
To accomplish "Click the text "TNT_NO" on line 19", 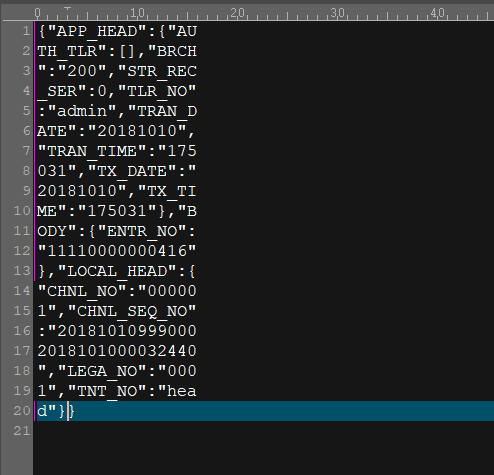I will pos(107,392).
